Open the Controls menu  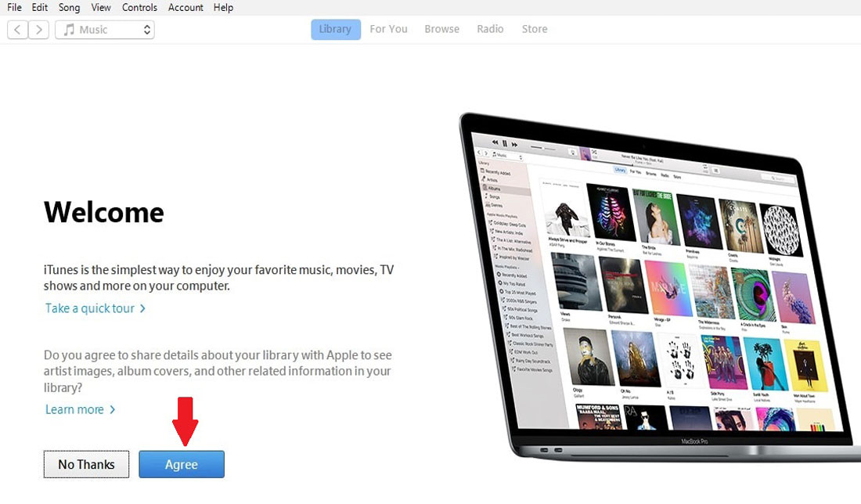[139, 7]
